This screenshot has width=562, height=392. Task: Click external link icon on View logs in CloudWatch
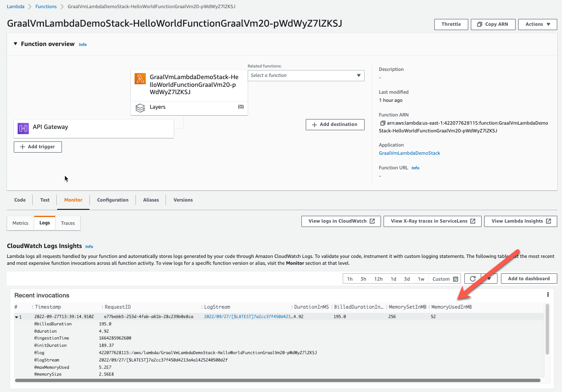pos(372,221)
